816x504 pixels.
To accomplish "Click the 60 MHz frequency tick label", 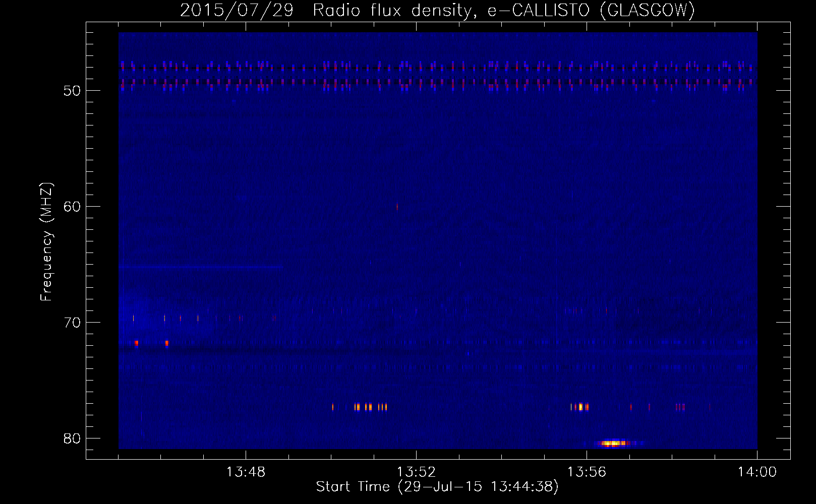I will point(72,207).
